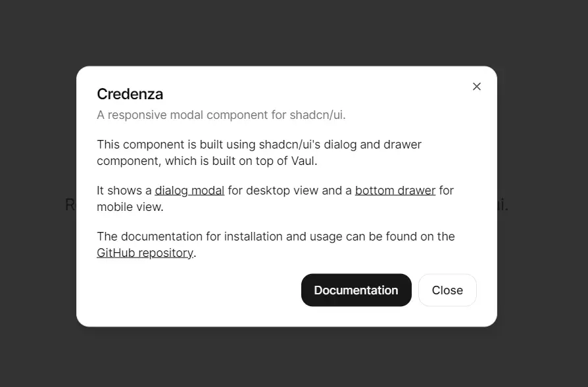Click the "mobile view" text

129,207
